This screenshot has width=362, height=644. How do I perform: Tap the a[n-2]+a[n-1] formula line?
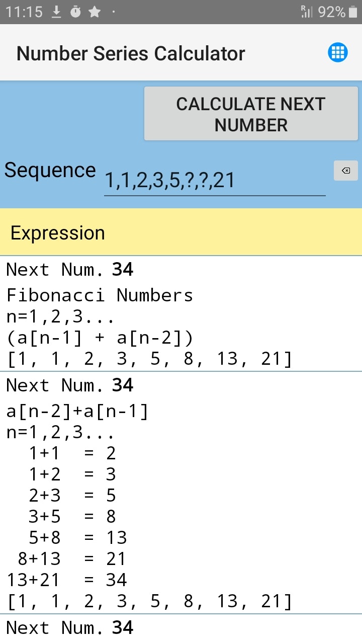[77, 412]
